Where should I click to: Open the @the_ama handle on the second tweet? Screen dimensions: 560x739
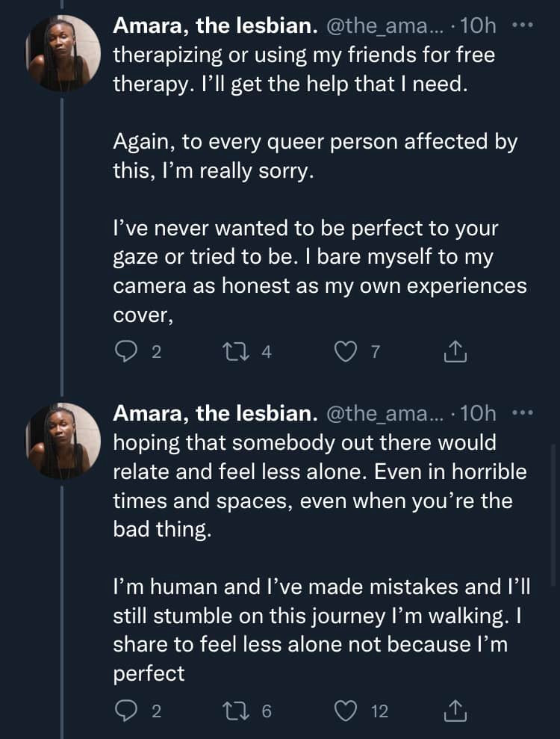(x=385, y=412)
